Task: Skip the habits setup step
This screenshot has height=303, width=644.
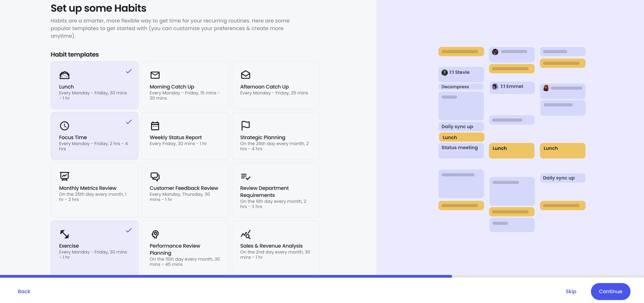Action: point(571,292)
